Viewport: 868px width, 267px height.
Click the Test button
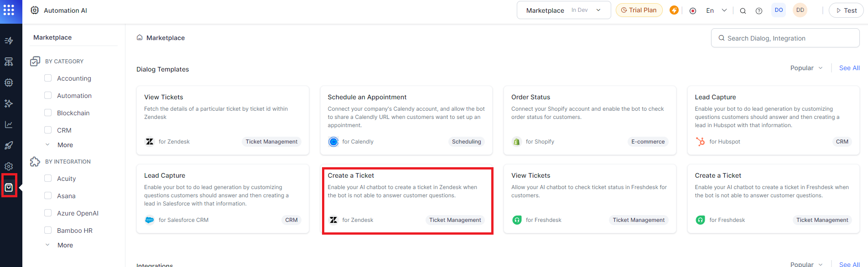coord(846,10)
